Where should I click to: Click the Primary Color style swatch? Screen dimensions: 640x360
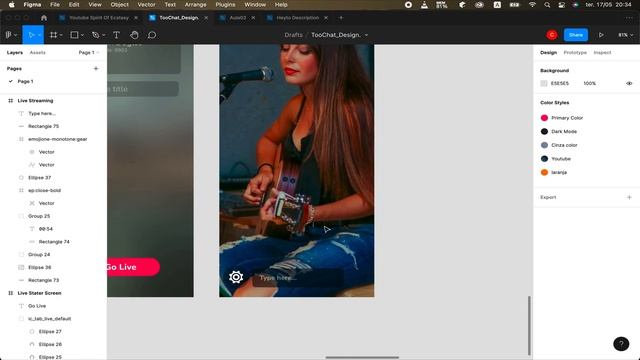pos(544,118)
